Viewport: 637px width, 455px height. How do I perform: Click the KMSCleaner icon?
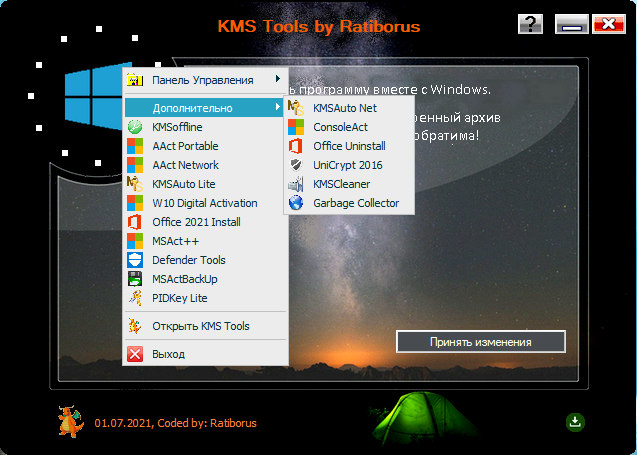tap(295, 184)
